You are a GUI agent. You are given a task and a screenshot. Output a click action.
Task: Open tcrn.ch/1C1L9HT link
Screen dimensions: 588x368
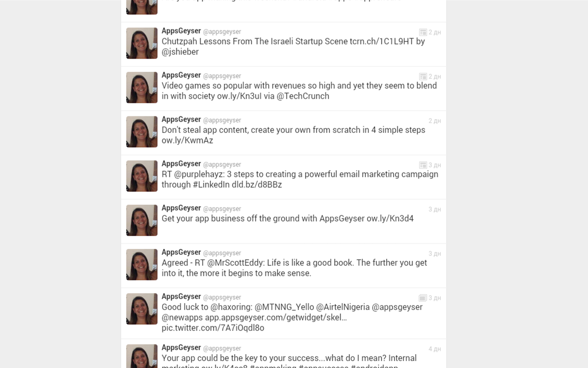coord(382,41)
